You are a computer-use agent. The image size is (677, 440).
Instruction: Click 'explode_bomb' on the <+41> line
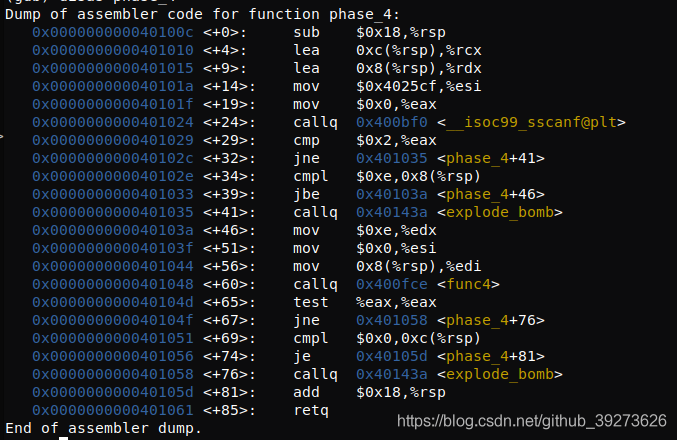pos(500,212)
